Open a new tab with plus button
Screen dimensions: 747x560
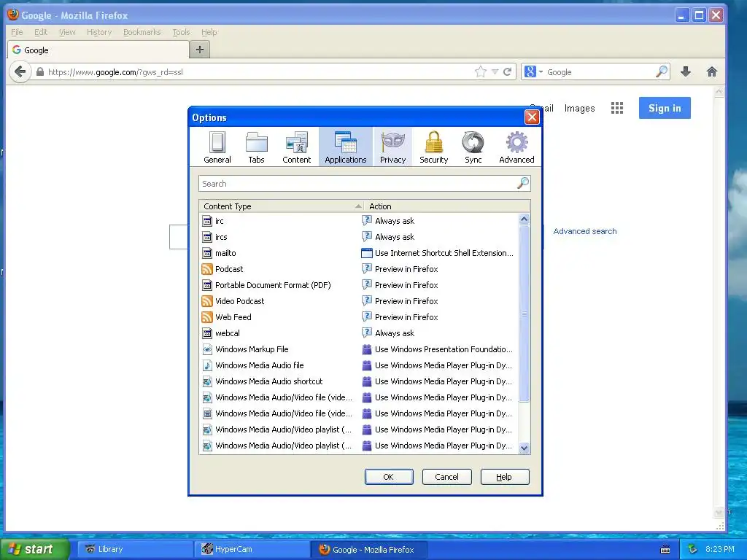click(200, 50)
